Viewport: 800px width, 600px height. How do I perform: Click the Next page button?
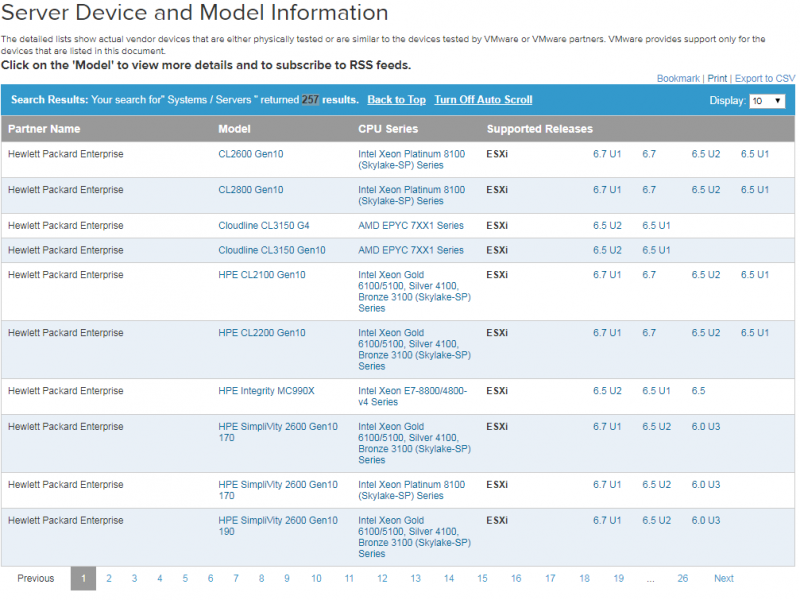(723, 578)
